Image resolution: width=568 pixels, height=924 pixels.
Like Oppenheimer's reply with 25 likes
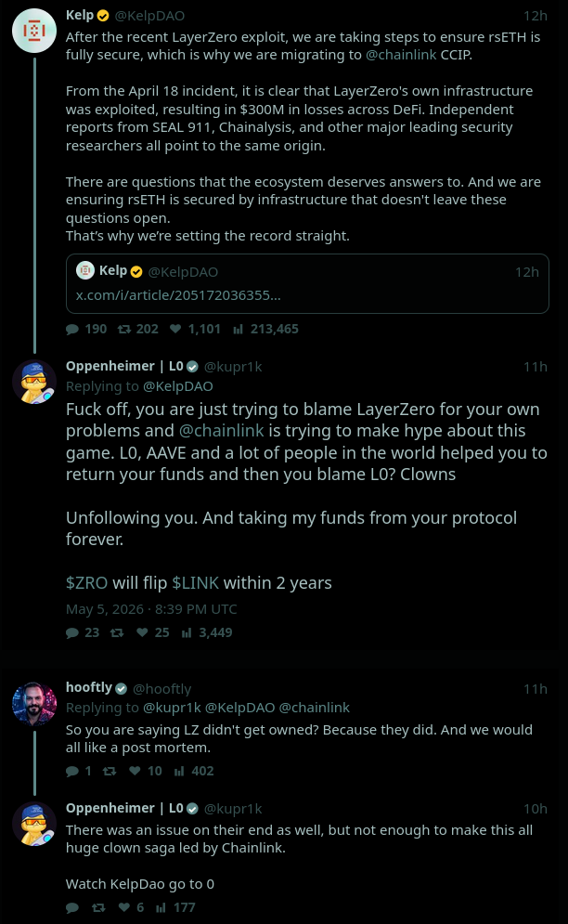142,632
